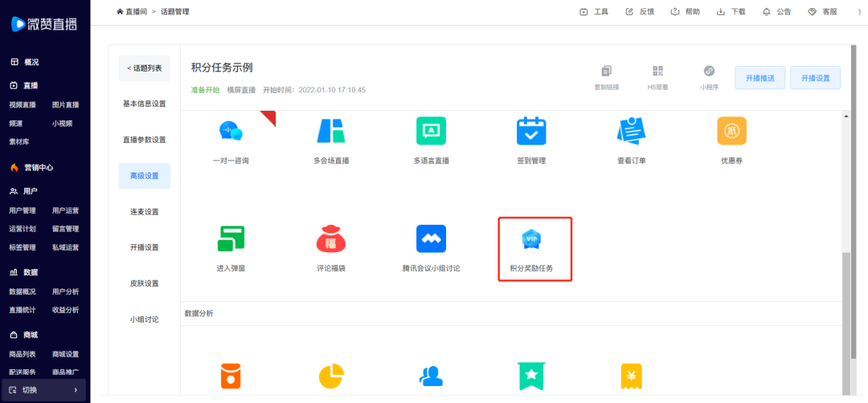868x403 pixels.
Task: Open the 积分奖励任务 VIP icon
Action: click(x=531, y=238)
